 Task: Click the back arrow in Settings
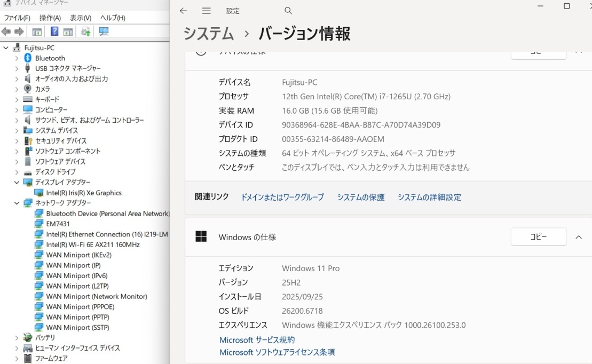(183, 11)
